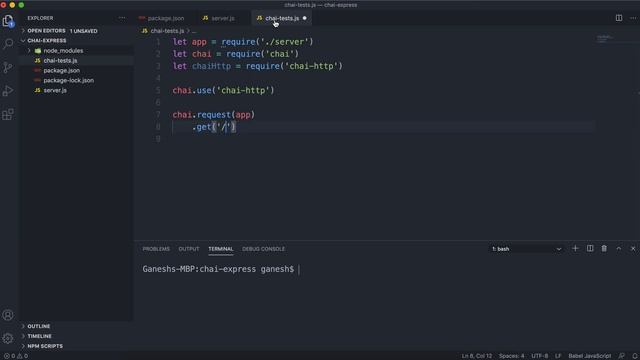Open the Run and Debug view icon
This screenshot has height=360, width=640.
(x=8, y=91)
